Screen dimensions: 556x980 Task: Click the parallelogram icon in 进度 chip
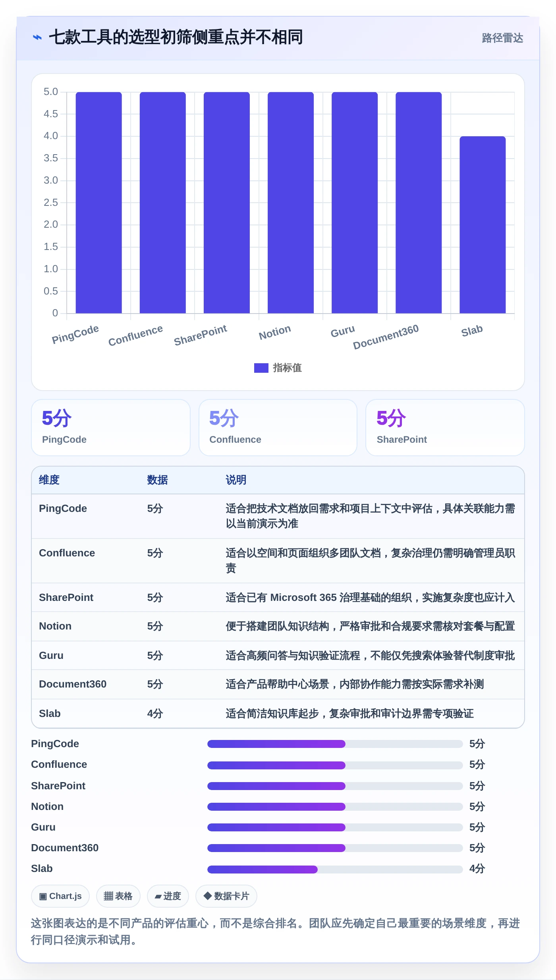(158, 897)
